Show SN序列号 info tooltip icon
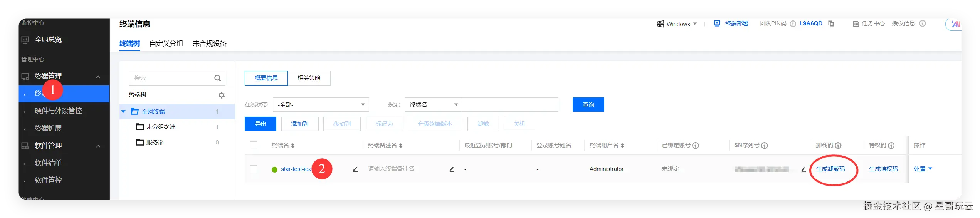The height and width of the screenshot is (218, 980). point(765,146)
